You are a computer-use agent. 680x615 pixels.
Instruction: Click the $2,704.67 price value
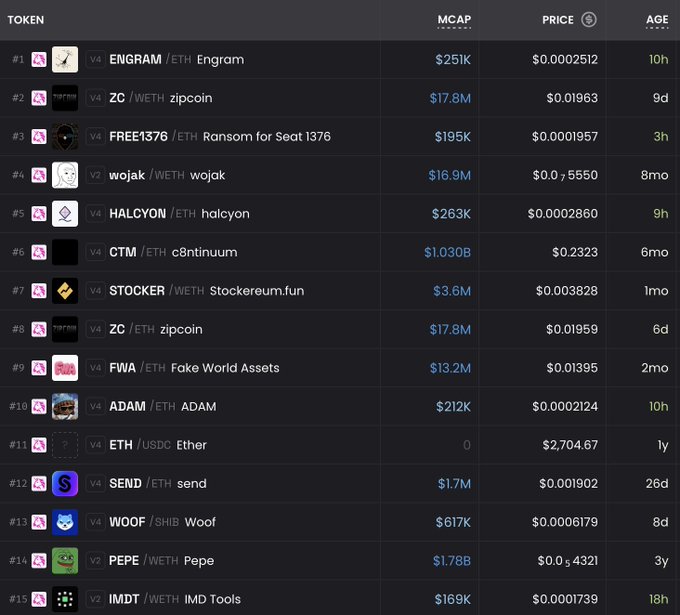point(570,445)
